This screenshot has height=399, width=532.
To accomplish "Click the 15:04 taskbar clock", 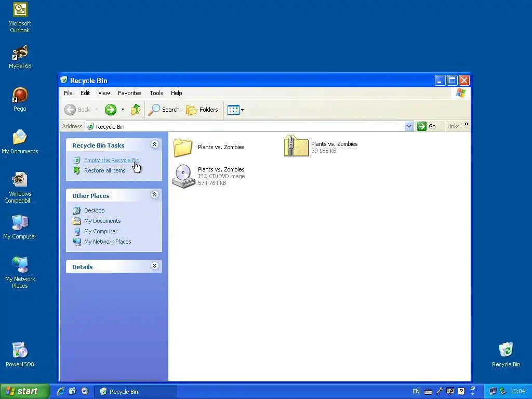I will (x=517, y=392).
